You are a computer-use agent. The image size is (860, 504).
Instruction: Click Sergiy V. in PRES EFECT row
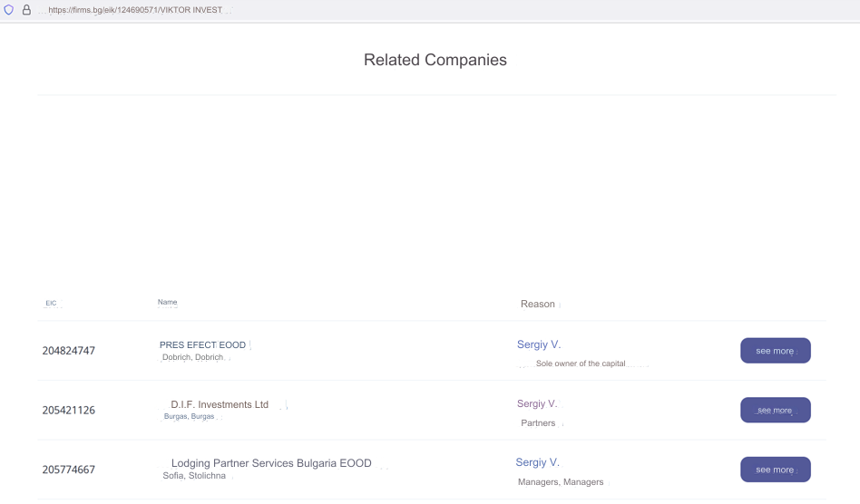pos(539,344)
